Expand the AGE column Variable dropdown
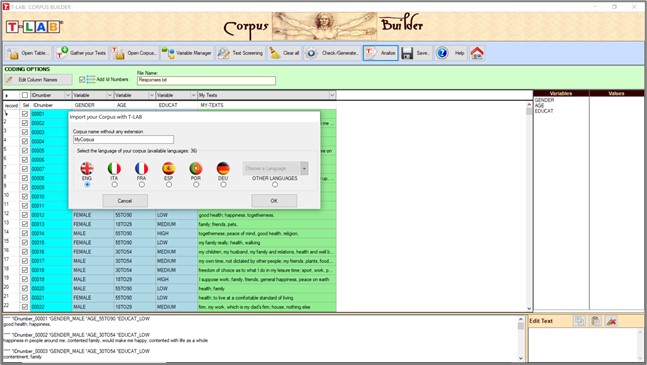 click(151, 95)
